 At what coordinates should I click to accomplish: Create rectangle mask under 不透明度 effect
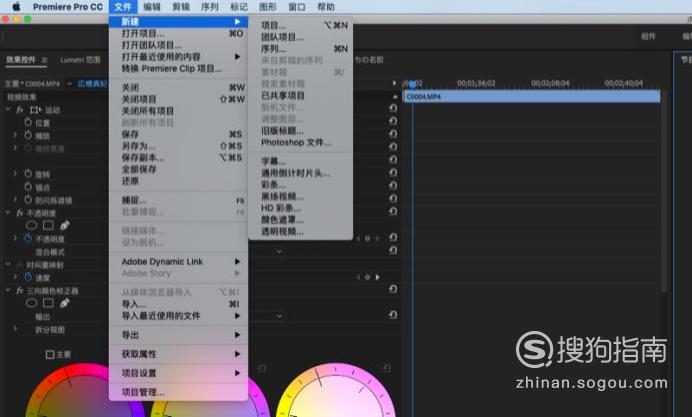click(48, 225)
